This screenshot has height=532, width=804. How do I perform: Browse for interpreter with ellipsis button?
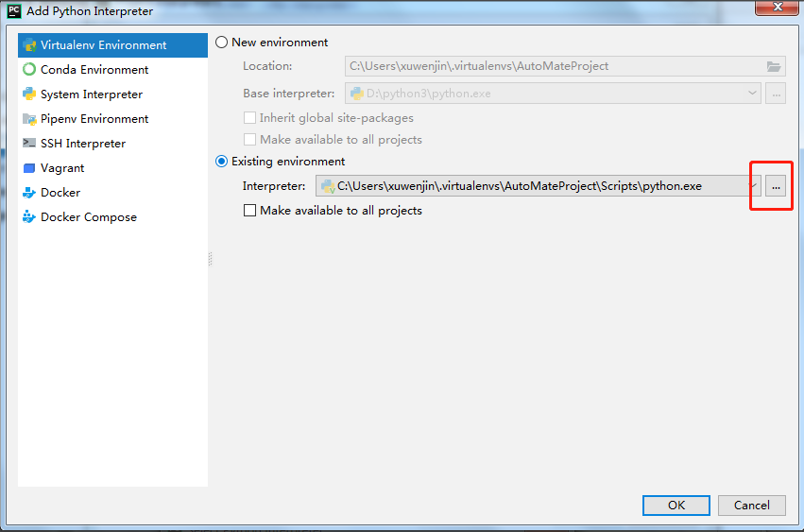coord(776,186)
